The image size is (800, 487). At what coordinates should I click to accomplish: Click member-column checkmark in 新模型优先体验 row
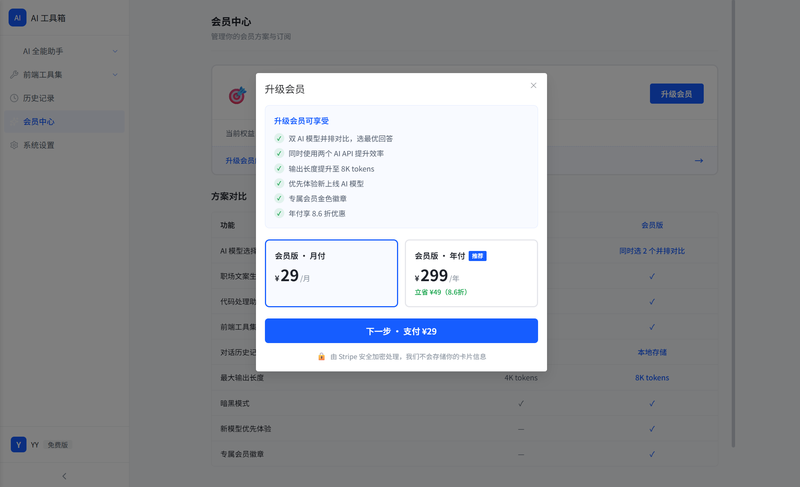point(652,429)
